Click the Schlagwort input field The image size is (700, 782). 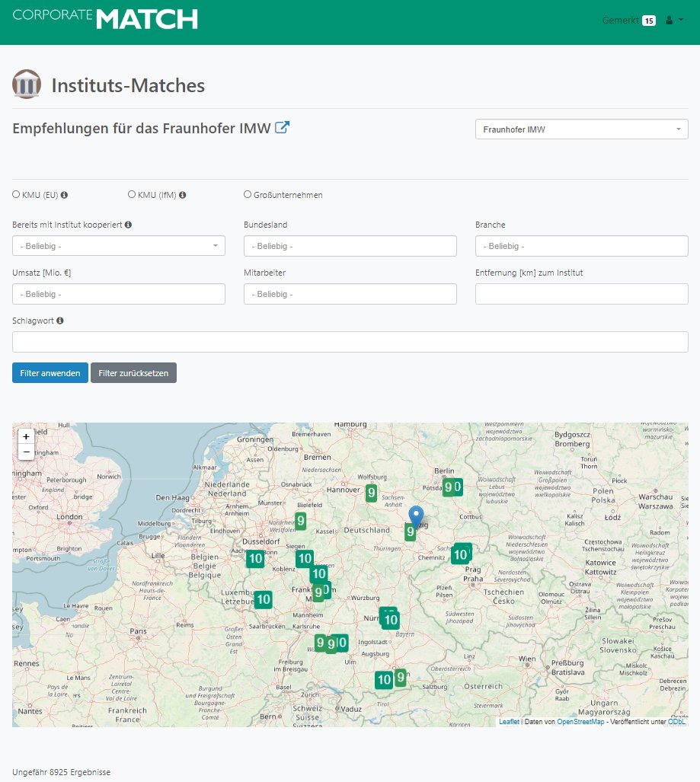tap(350, 342)
